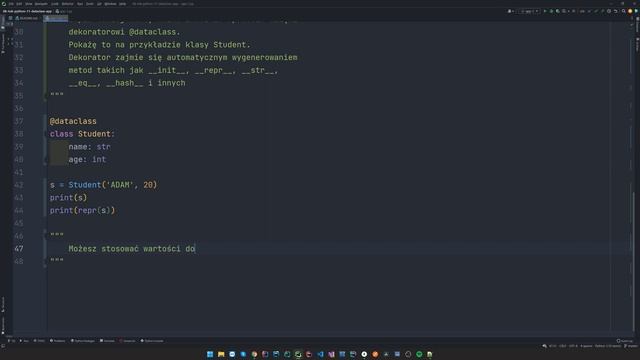
Task: Click the green Run button in toolbar
Action: 545,11
